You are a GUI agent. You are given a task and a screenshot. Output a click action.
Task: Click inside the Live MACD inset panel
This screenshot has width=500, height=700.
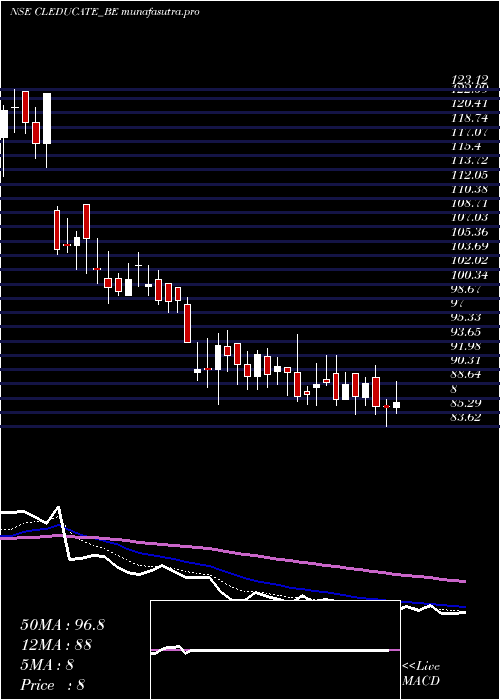tap(275, 650)
